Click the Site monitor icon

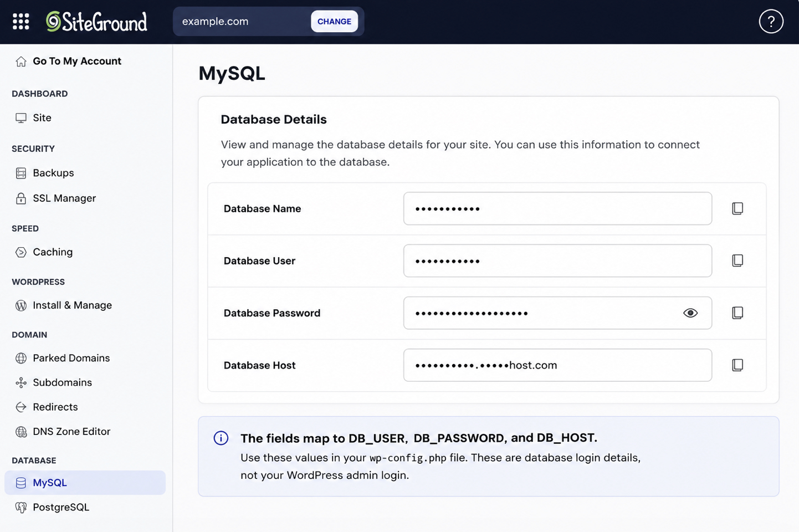coord(21,118)
